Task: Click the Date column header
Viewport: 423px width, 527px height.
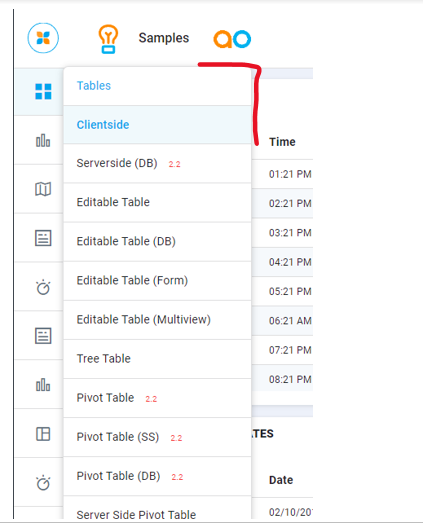Action: pos(281,480)
